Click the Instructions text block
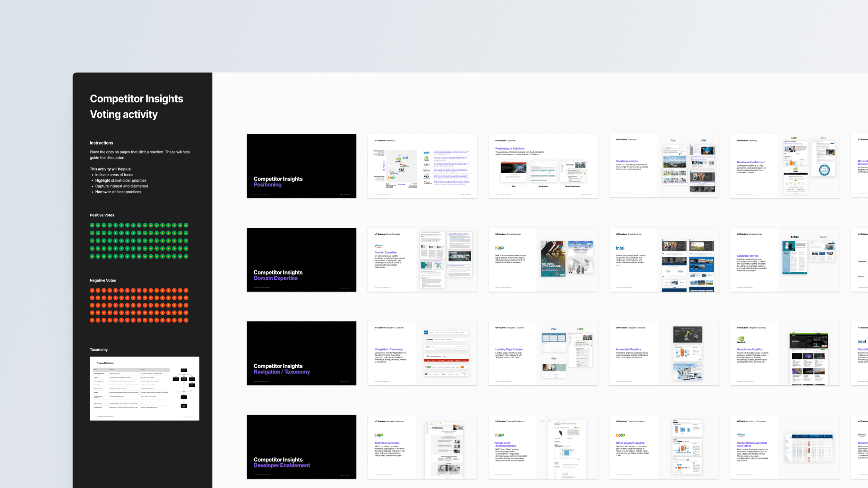This screenshot has width=868, height=488. pyautogui.click(x=140, y=155)
